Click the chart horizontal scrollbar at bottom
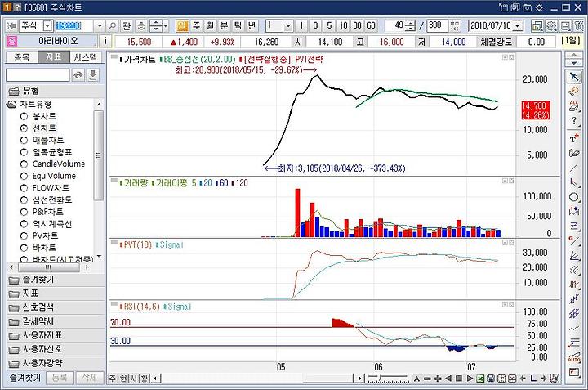The height and width of the screenshot is (390, 588). pyautogui.click(x=259, y=379)
